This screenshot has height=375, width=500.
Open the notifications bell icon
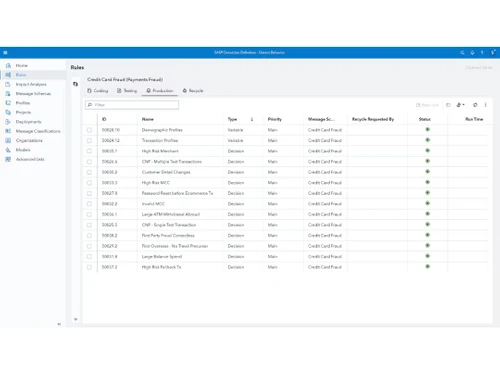[x=472, y=53]
